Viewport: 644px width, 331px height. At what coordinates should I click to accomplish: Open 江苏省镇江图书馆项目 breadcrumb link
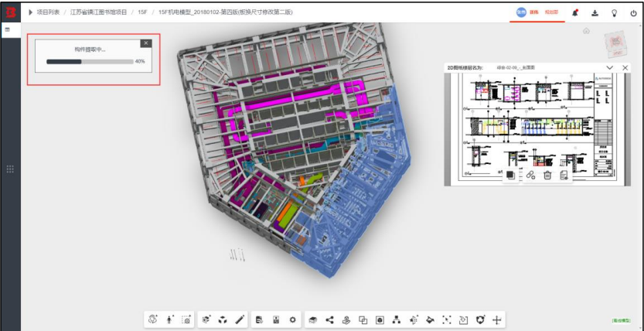(99, 12)
